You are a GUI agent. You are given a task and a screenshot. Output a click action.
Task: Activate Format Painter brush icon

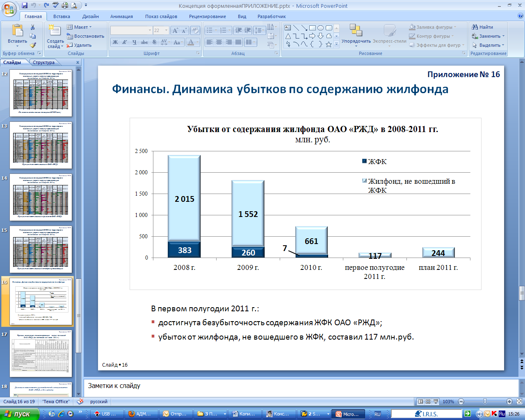coord(33,45)
